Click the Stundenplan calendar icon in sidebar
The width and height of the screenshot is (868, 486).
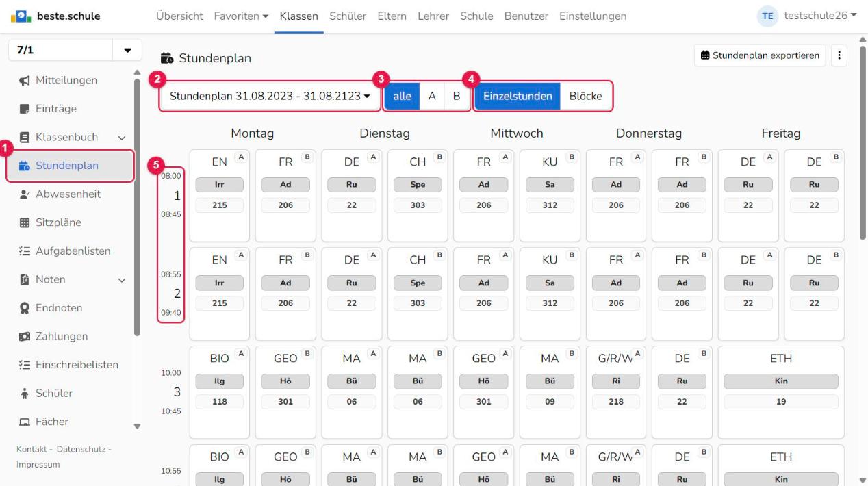[24, 166]
